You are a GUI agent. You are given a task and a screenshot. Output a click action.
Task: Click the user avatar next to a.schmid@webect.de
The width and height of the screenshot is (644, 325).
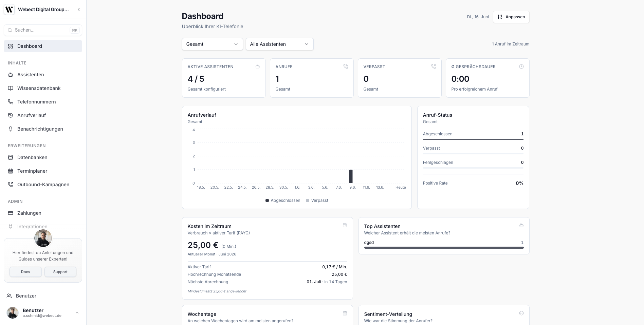coord(13,313)
